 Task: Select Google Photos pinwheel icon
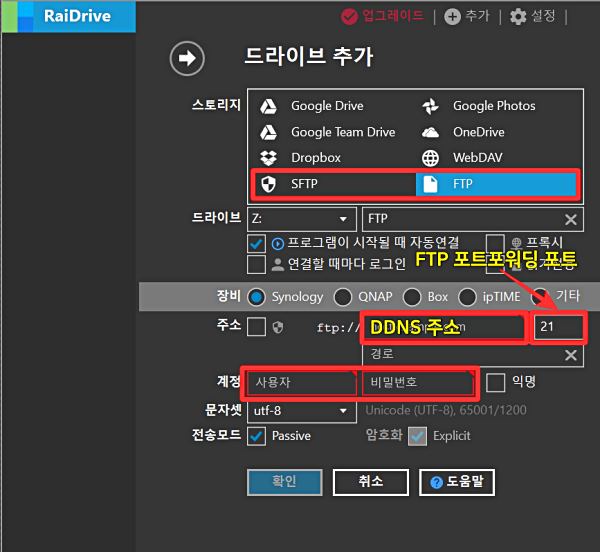click(x=430, y=106)
